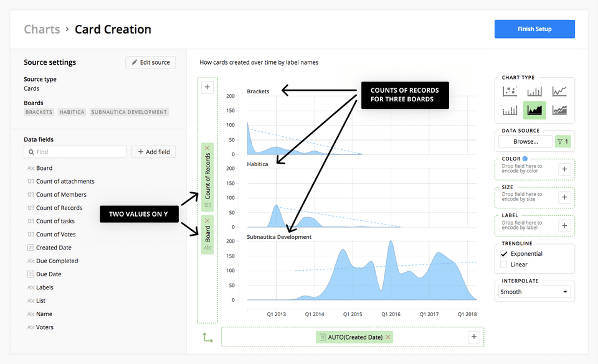
Task: Remove AUTO(Created Date) from the X axis
Action: [388, 337]
